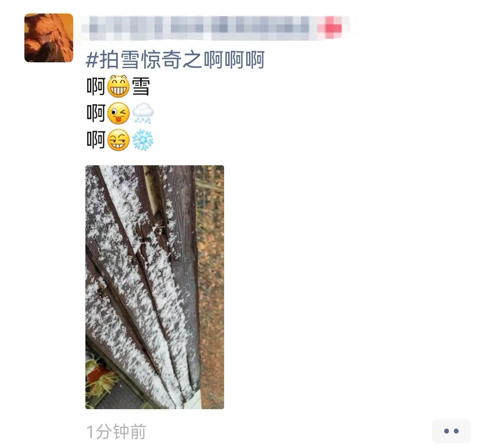Click the 啊 on the first text line
This screenshot has width=488, height=448.
point(96,87)
